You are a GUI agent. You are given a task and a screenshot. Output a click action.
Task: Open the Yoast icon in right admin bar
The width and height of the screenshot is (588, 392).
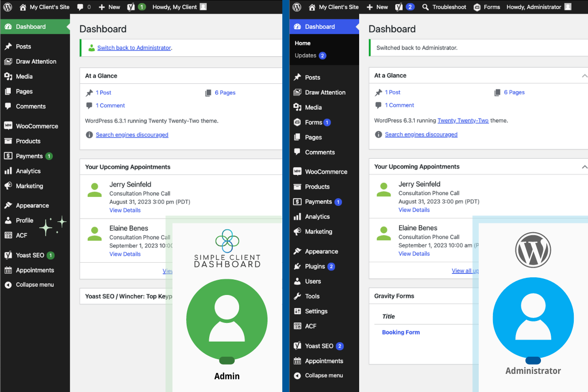click(398, 7)
